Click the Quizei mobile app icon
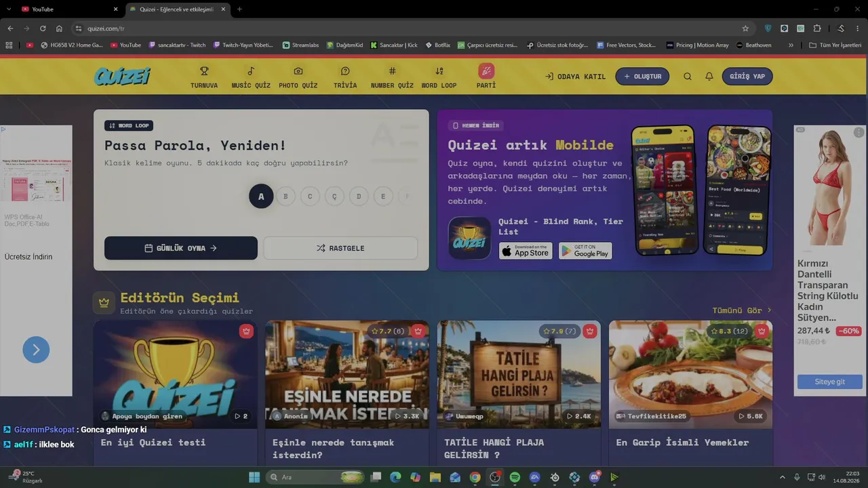868x488 pixels. pyautogui.click(x=469, y=238)
